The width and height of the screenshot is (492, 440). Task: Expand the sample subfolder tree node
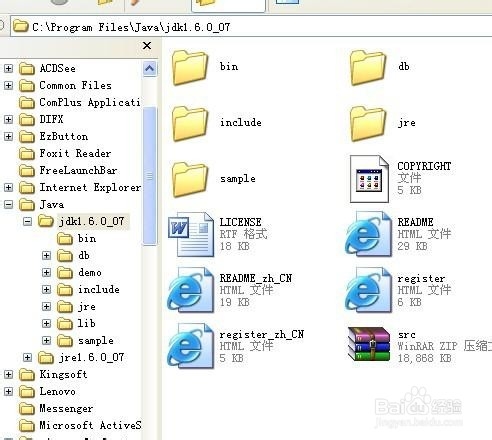47,341
